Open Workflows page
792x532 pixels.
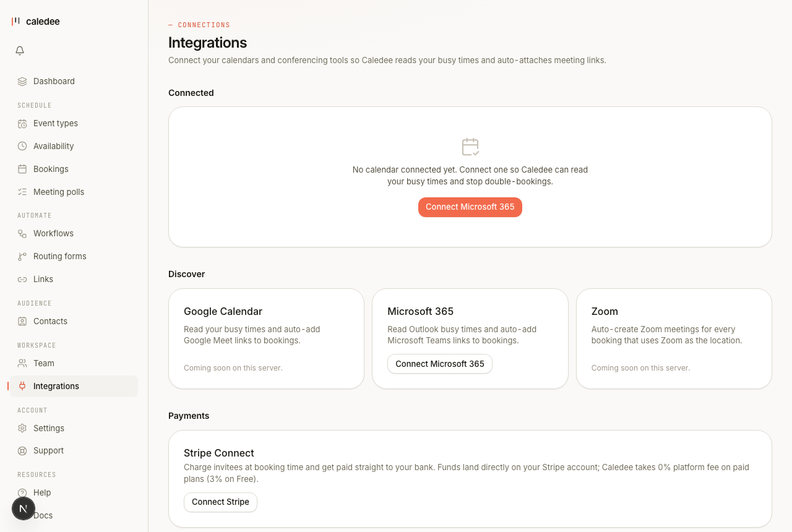tap(74, 233)
